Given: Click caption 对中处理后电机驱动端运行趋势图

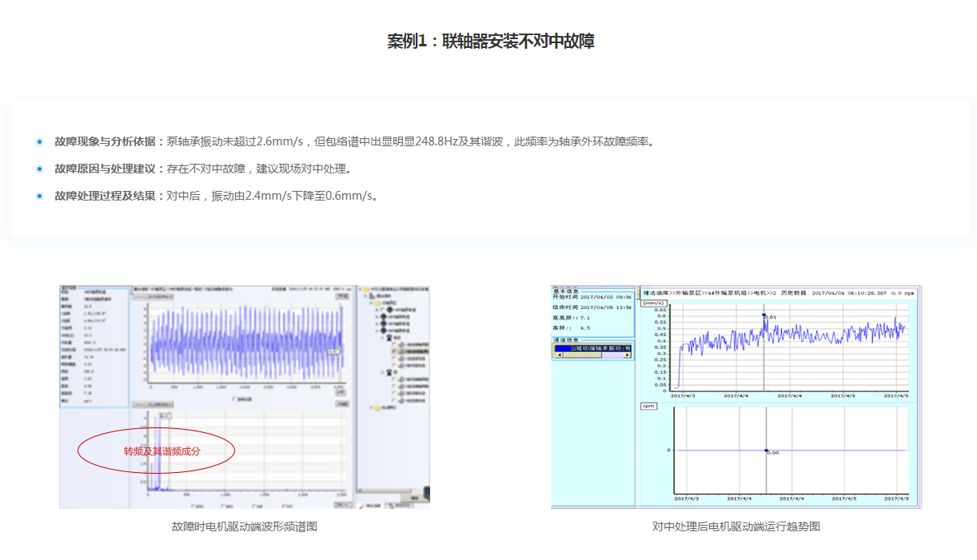Looking at the screenshot, I should pyautogui.click(x=736, y=526).
